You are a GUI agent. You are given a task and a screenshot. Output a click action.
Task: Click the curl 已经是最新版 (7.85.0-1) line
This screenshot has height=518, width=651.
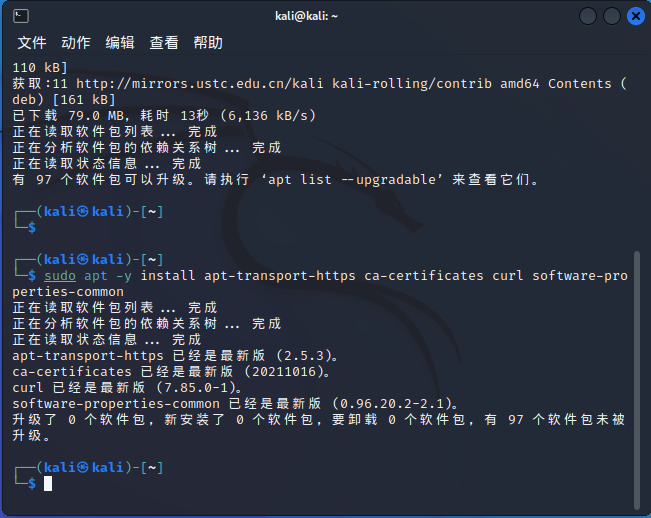coord(128,387)
